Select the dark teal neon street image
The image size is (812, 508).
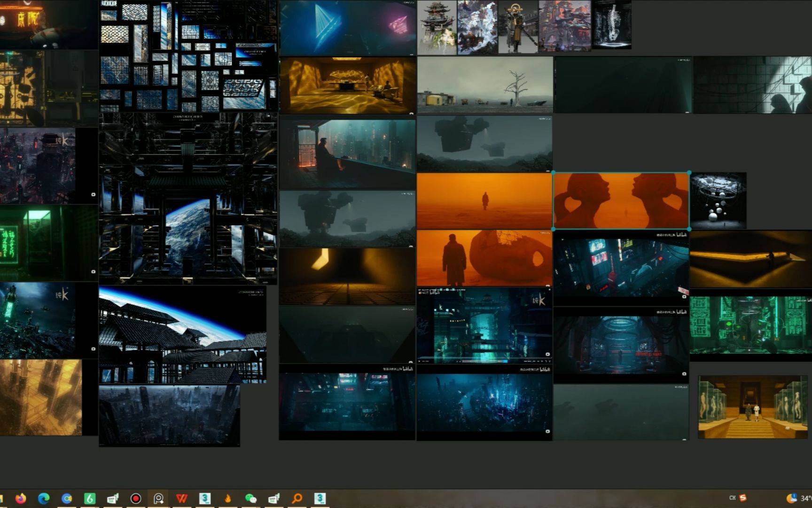point(347,403)
